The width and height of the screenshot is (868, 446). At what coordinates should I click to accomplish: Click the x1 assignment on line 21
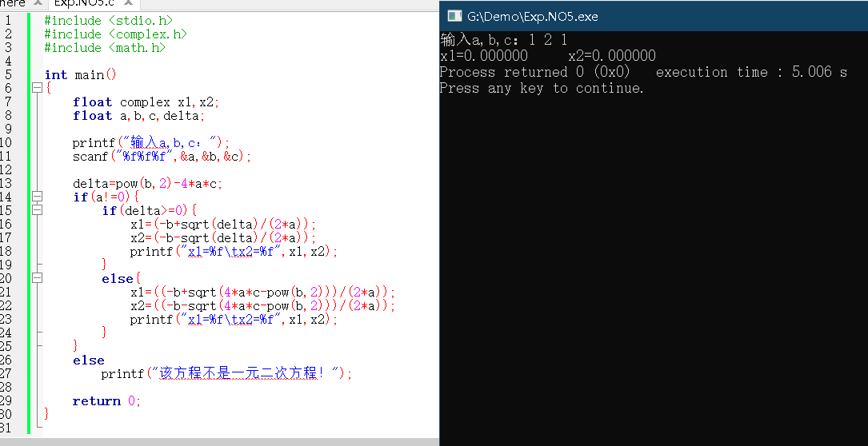263,292
